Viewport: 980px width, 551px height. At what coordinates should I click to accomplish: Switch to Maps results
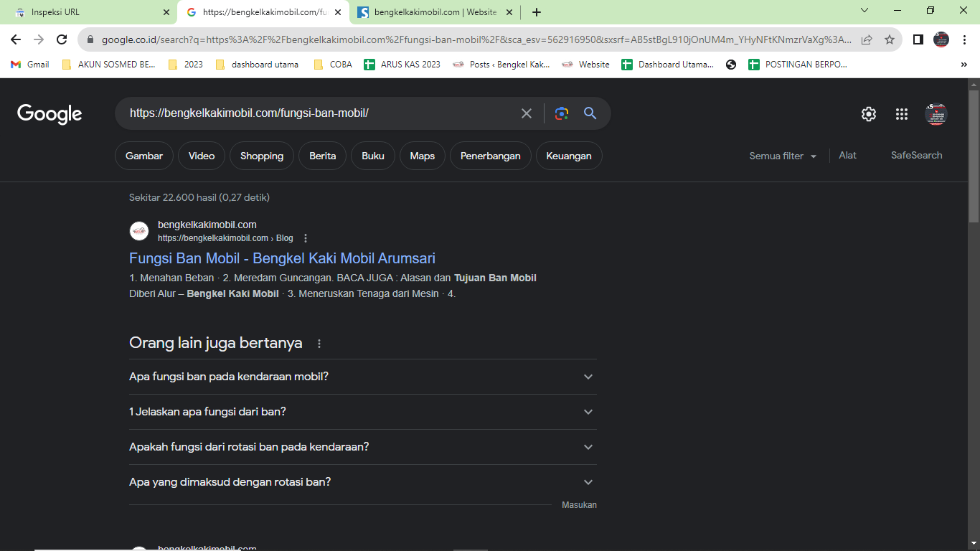pos(423,156)
